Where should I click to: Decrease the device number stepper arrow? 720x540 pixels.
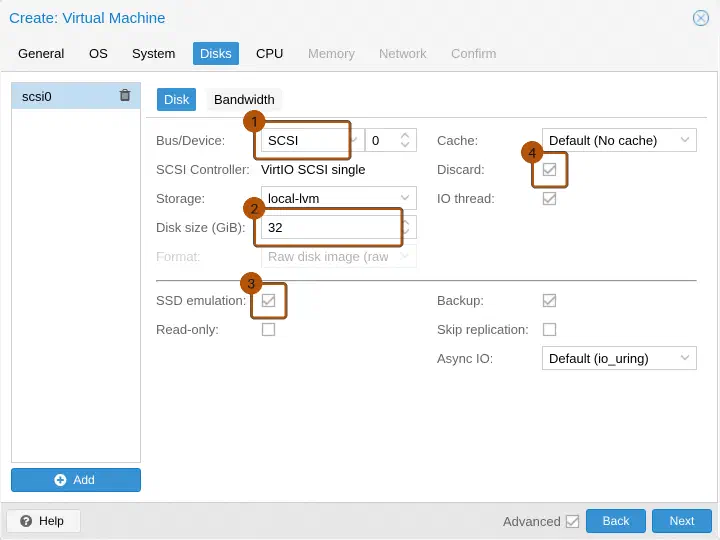click(405, 145)
